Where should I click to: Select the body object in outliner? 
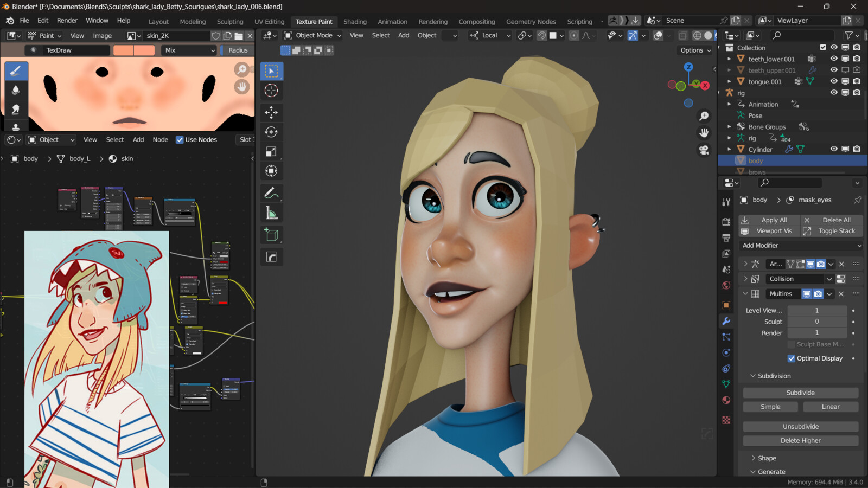756,161
